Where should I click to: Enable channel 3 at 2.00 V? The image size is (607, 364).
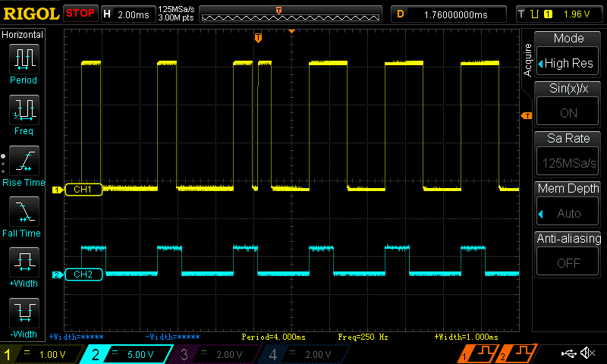tap(215, 354)
